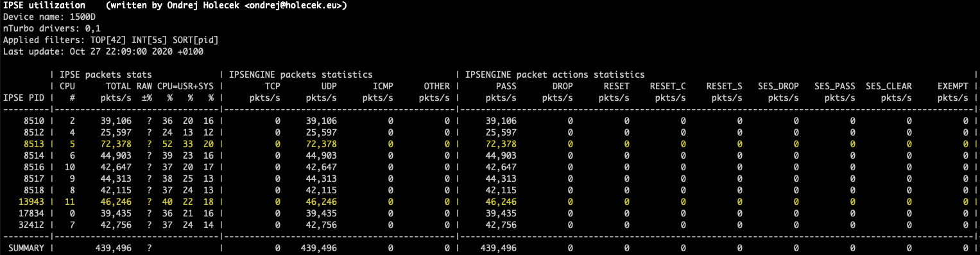
Task: Select PID 32412 in the table
Action: [x=31, y=225]
